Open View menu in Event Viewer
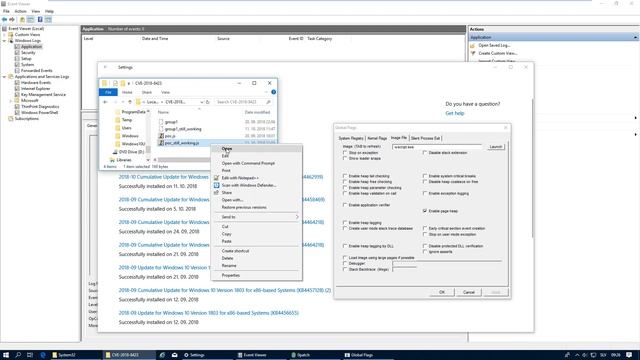640x360 pixels. (x=36, y=11)
